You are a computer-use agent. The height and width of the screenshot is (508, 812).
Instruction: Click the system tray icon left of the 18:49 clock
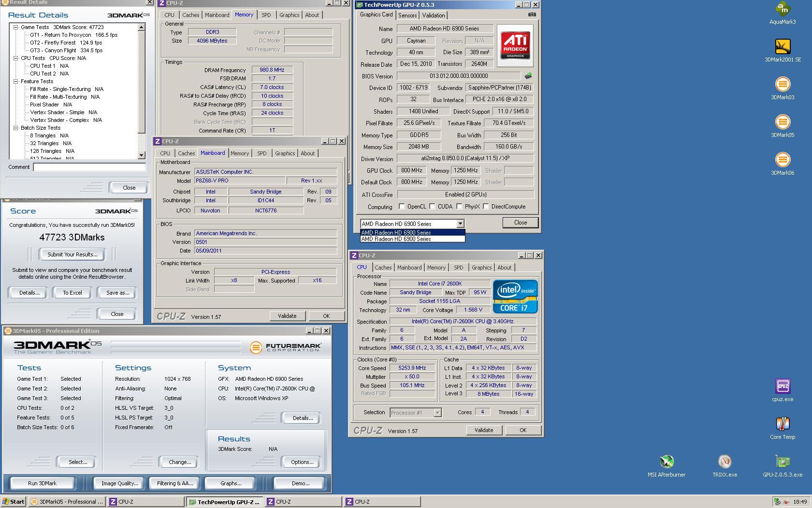pos(786,502)
